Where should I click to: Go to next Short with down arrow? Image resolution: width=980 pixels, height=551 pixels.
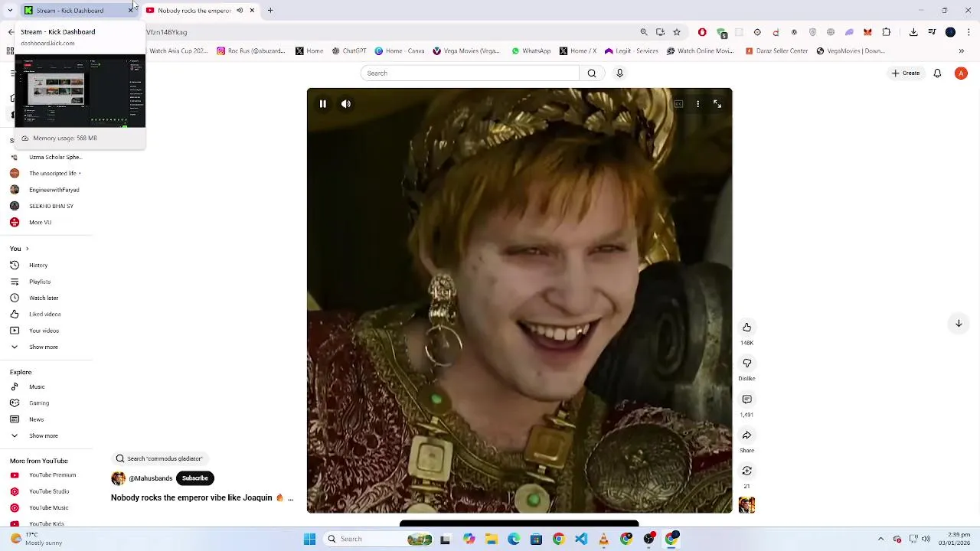click(959, 324)
